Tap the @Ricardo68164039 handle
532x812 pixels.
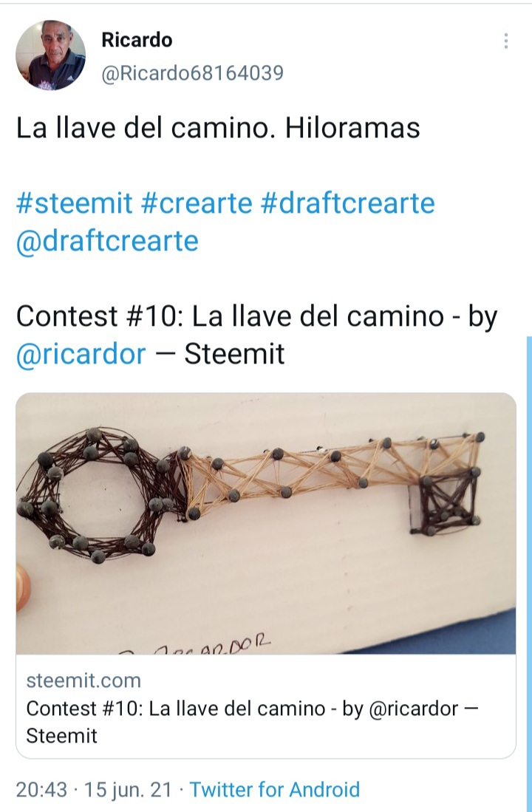click(193, 74)
